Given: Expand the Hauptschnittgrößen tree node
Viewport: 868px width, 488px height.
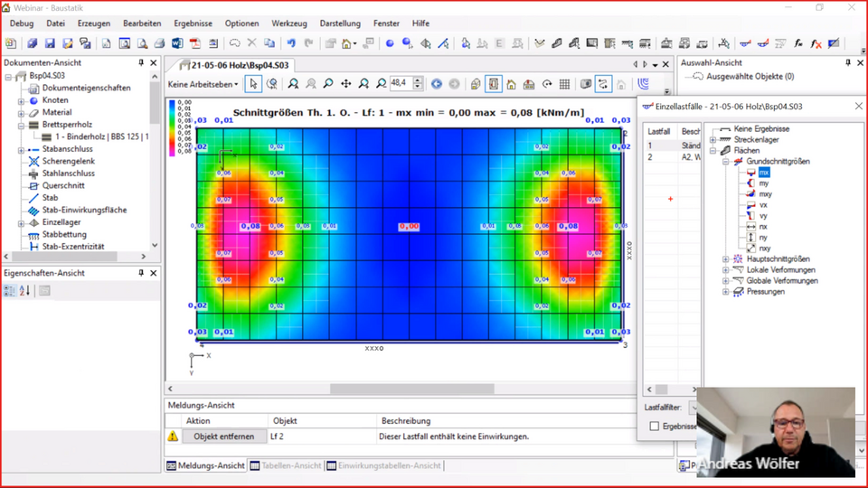Looking at the screenshot, I should click(x=725, y=259).
